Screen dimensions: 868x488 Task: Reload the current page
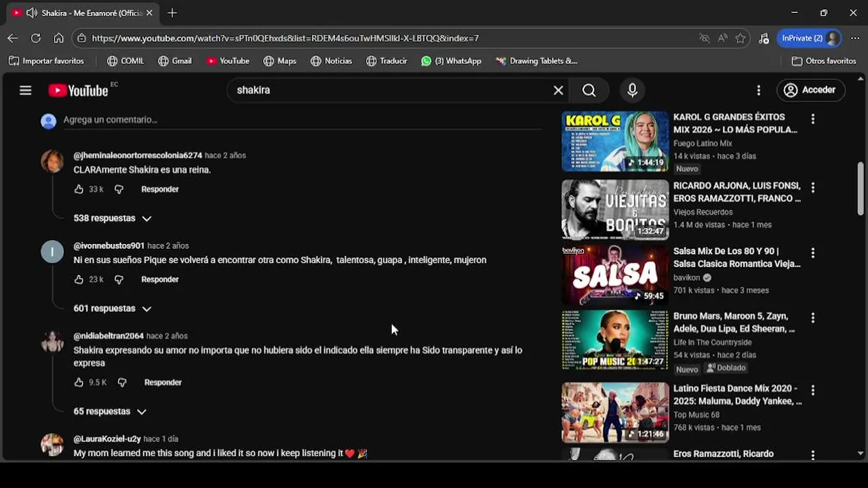[36, 38]
